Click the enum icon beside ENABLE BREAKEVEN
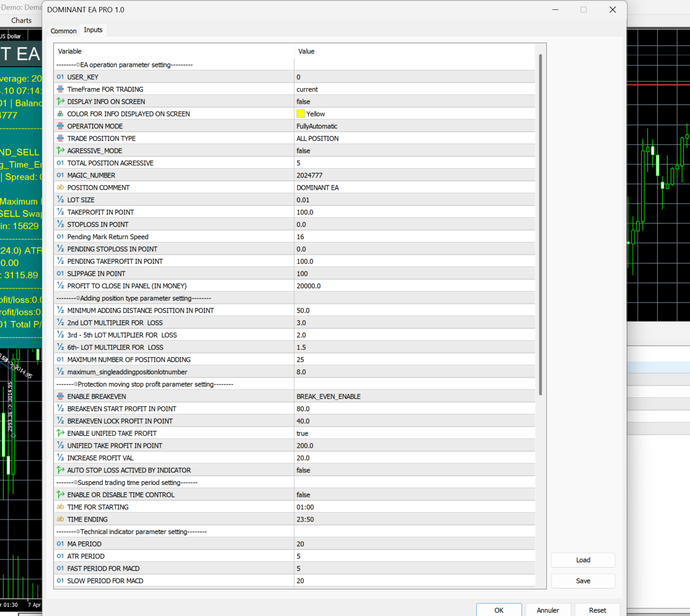The image size is (690, 616). coord(60,396)
